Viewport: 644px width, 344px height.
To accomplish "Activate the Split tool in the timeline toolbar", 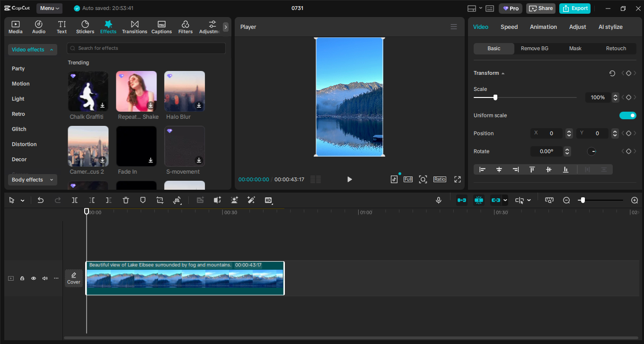I will pyautogui.click(x=74, y=200).
